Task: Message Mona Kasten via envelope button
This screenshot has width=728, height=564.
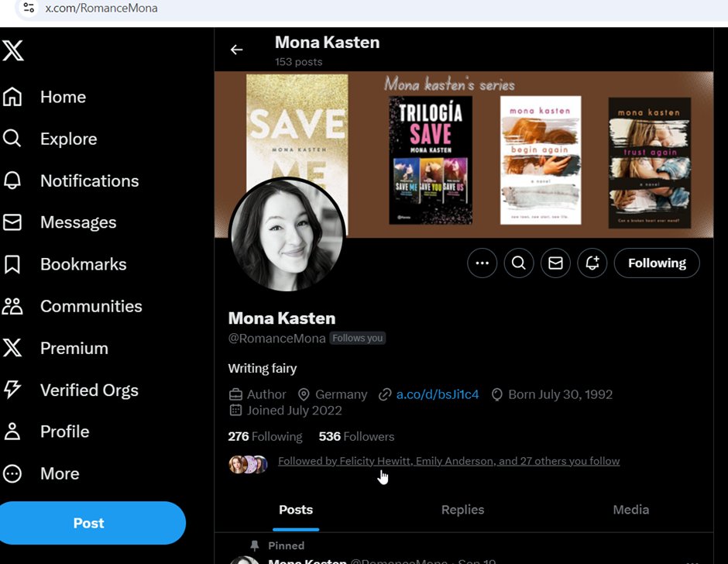Action: click(555, 263)
